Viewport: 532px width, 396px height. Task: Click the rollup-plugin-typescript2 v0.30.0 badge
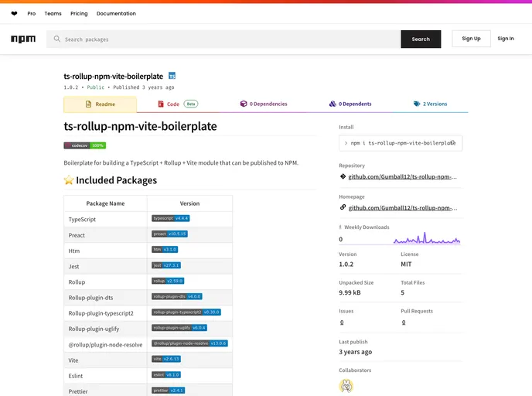point(186,312)
